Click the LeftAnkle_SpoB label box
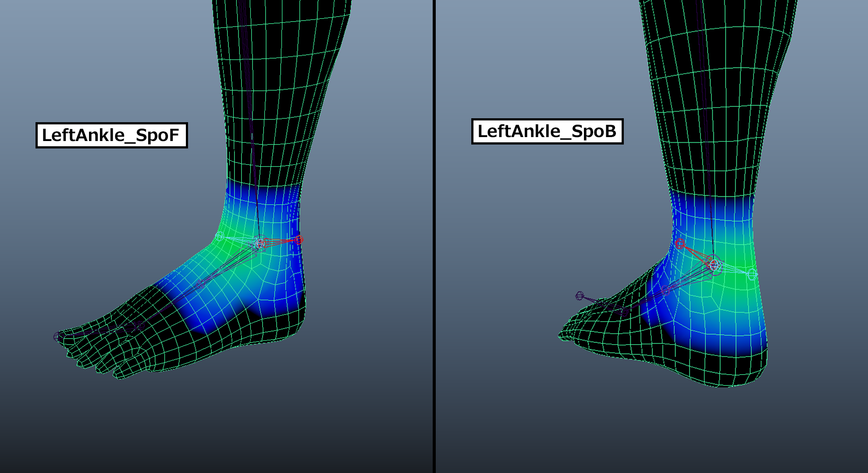This screenshot has height=473, width=868. pyautogui.click(x=547, y=131)
